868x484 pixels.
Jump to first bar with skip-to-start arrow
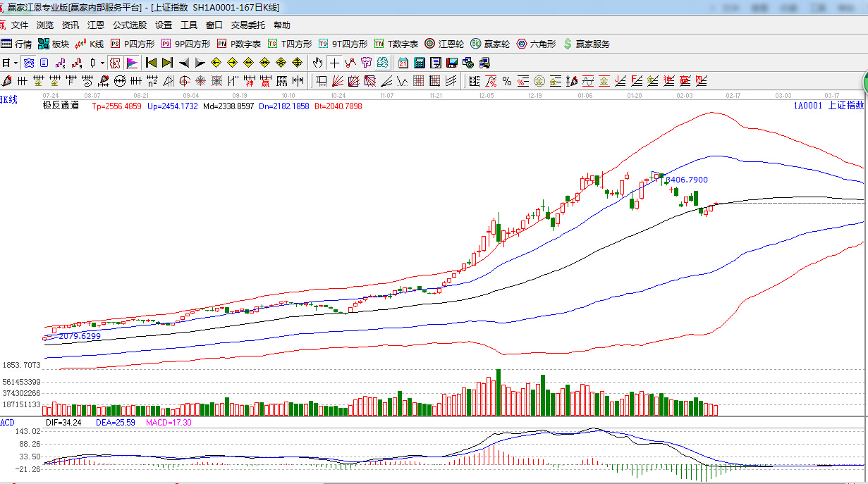tap(151, 63)
